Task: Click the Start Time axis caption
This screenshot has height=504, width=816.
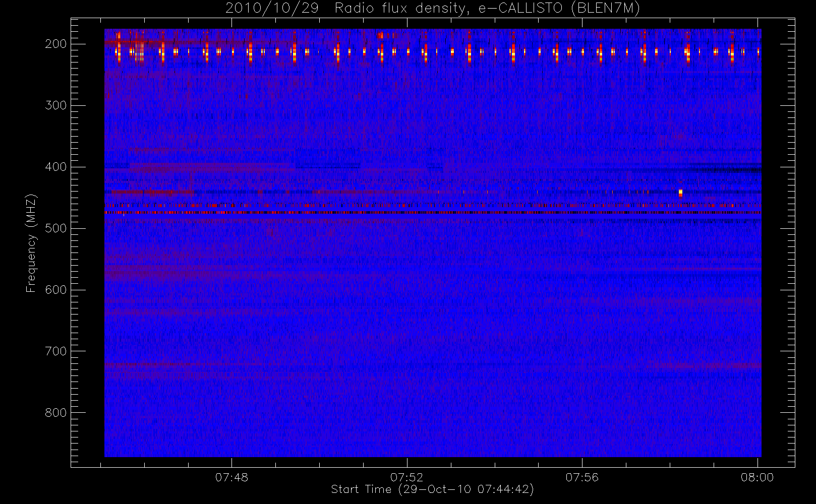Action: (432, 489)
